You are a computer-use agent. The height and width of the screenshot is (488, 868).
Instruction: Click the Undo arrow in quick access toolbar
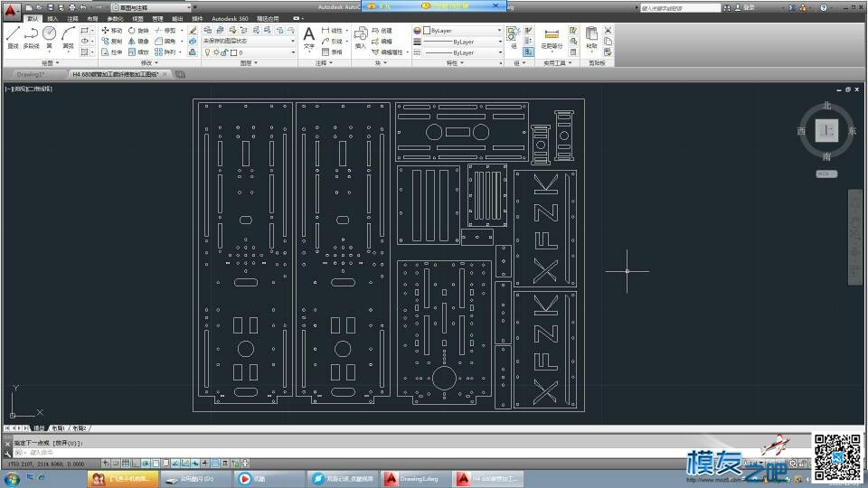point(83,8)
